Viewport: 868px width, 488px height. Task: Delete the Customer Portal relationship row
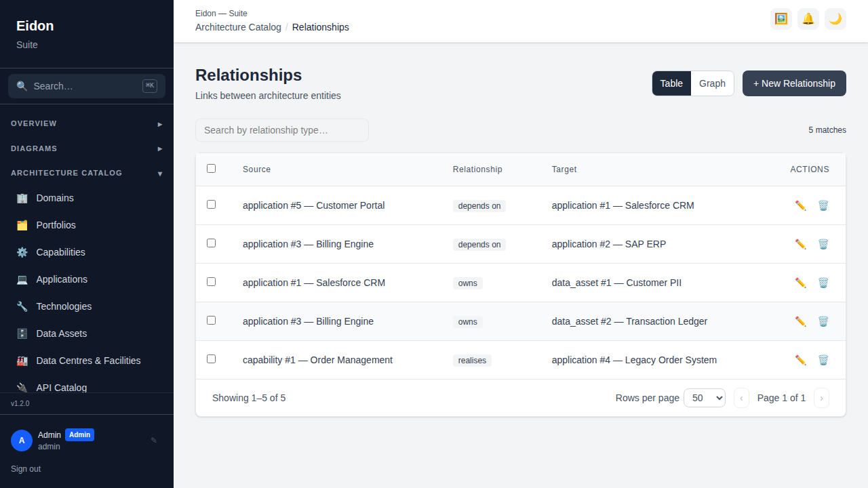pos(823,205)
